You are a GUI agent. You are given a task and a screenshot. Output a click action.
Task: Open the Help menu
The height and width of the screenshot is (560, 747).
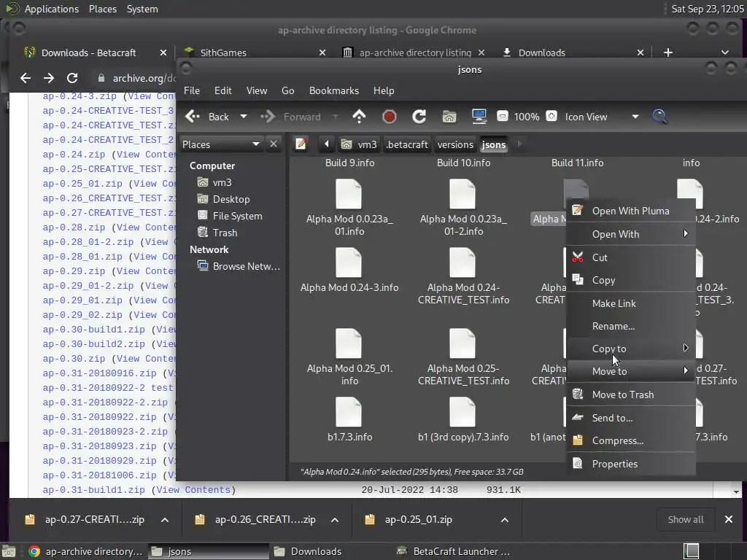click(384, 90)
